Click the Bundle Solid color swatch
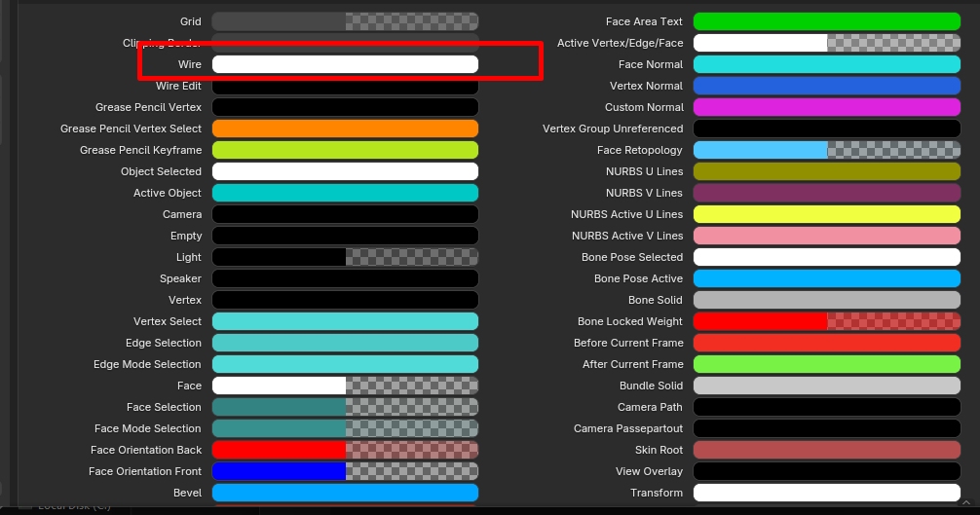The height and width of the screenshot is (515, 980). 827,386
